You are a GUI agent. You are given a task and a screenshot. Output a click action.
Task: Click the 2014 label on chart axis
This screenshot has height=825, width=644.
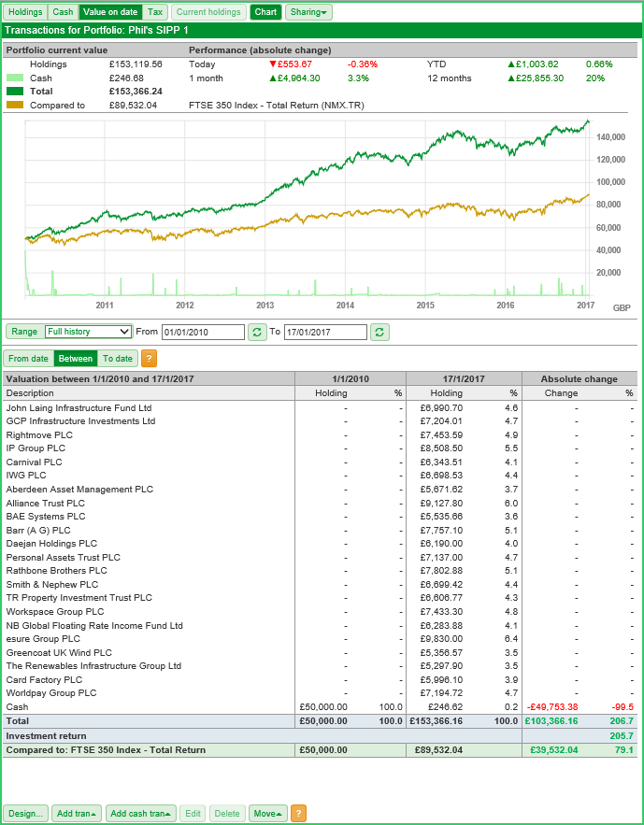pos(345,306)
